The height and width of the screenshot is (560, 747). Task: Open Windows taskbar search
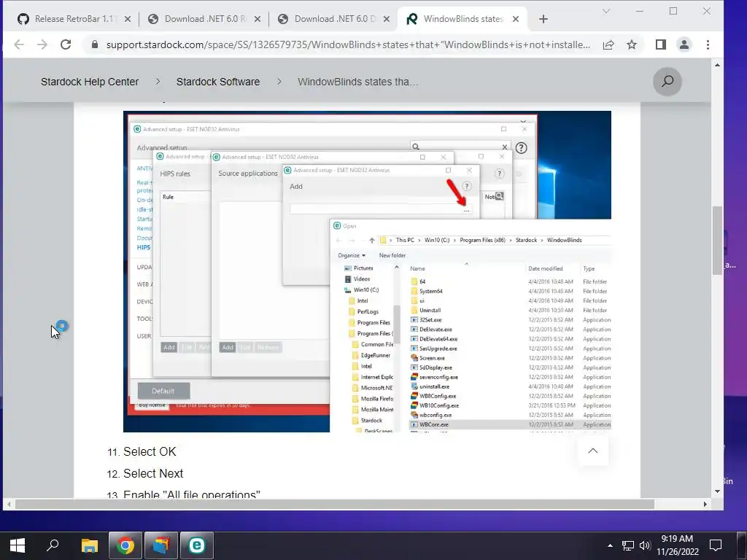pyautogui.click(x=53, y=545)
